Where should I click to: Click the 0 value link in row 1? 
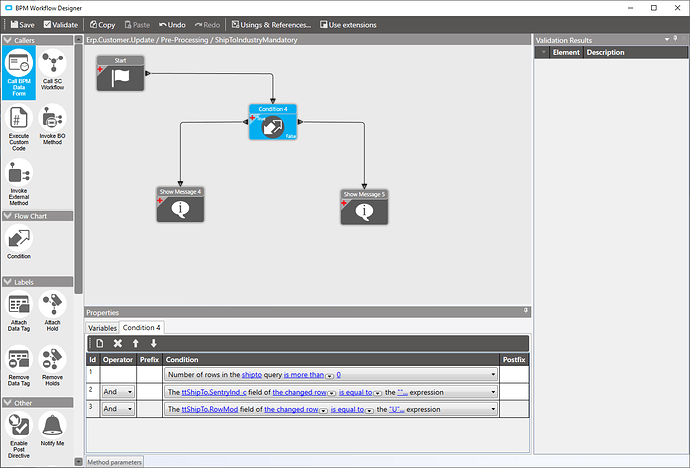tap(338, 375)
